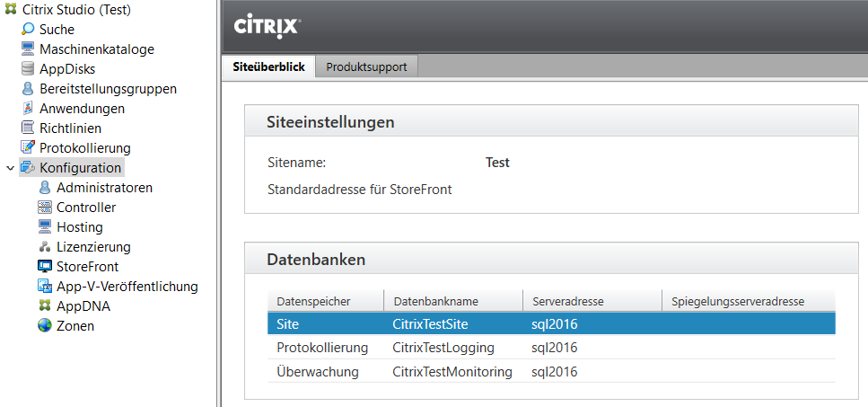Click the AppDisks disk icon

(28, 69)
